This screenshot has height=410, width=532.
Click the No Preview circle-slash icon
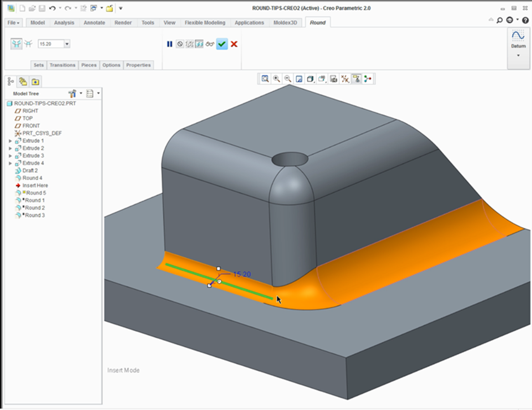[180, 44]
